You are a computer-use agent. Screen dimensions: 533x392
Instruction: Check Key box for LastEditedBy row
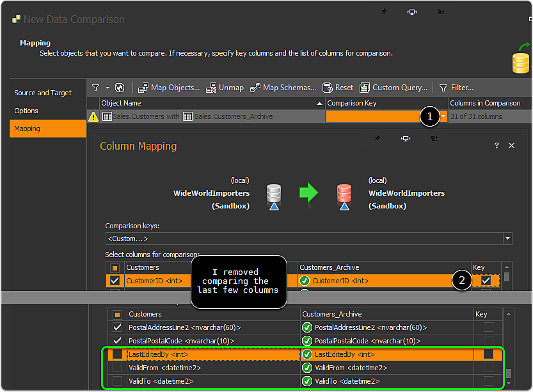coord(488,354)
